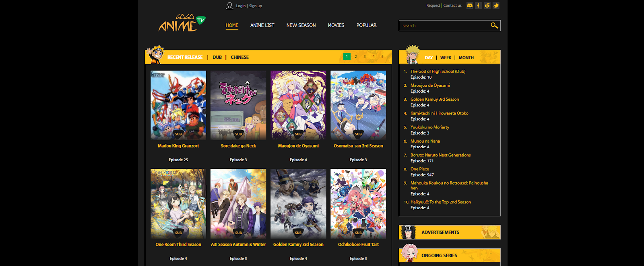
Task: Open Munou na Nana
Action: [425, 141]
